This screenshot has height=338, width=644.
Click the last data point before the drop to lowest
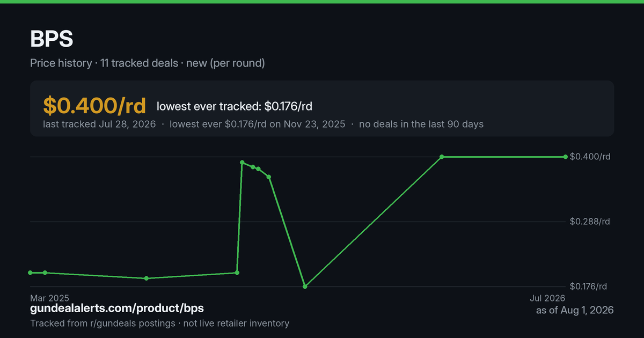click(x=269, y=177)
